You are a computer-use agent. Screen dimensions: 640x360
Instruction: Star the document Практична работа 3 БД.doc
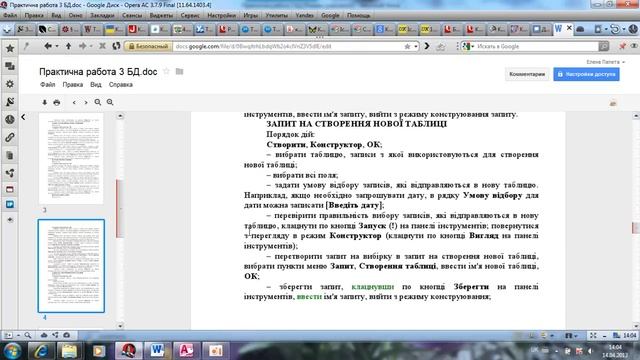pos(166,71)
